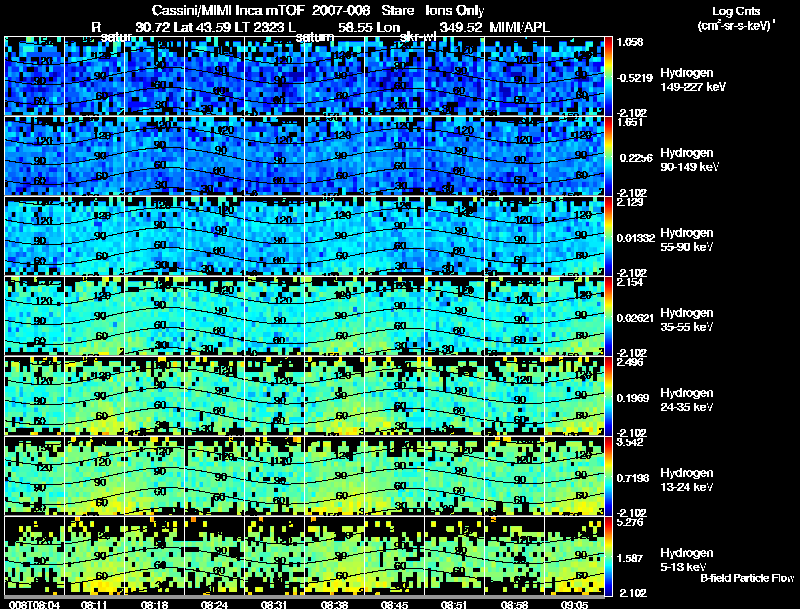
Task: Select the 08:31 time axis label
Action: click(x=273, y=604)
